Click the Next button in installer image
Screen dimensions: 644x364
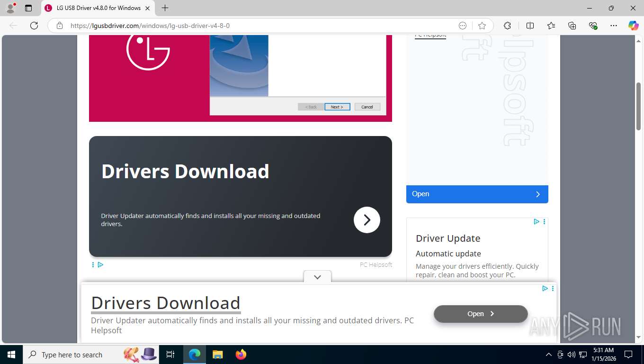(x=337, y=107)
